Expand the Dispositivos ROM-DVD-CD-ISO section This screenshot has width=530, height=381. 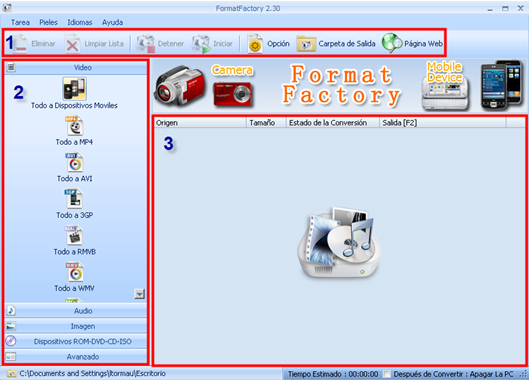[x=76, y=341]
